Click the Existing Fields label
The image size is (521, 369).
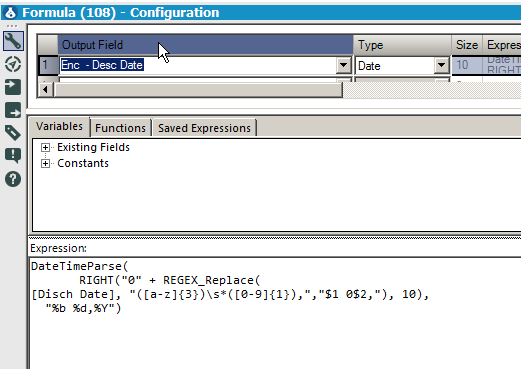click(93, 147)
